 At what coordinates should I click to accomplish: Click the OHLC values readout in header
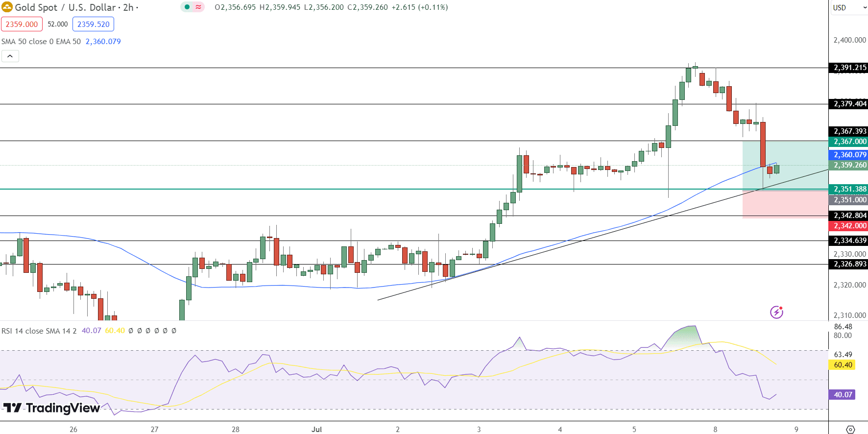[331, 7]
